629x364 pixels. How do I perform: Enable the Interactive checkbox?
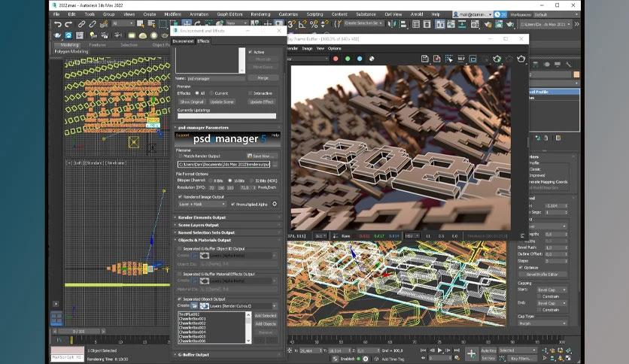[x=251, y=93]
